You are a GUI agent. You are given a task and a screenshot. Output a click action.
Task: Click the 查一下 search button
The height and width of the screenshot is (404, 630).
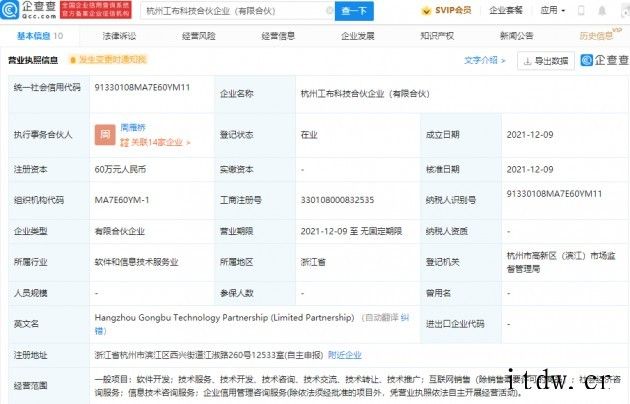(354, 11)
